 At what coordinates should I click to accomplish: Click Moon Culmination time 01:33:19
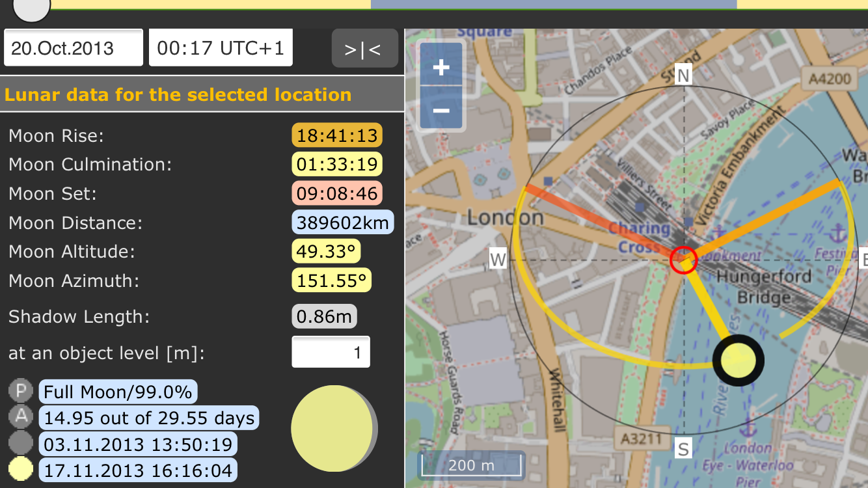337,164
